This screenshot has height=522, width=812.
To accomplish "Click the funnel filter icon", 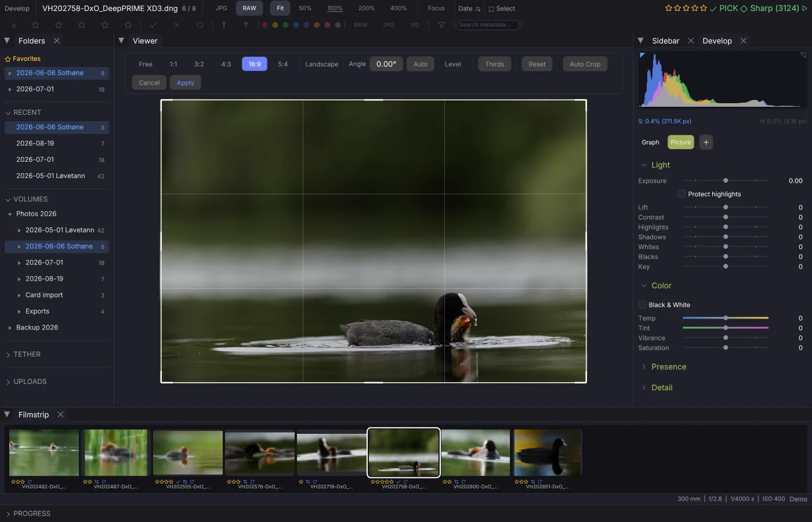I will [441, 25].
